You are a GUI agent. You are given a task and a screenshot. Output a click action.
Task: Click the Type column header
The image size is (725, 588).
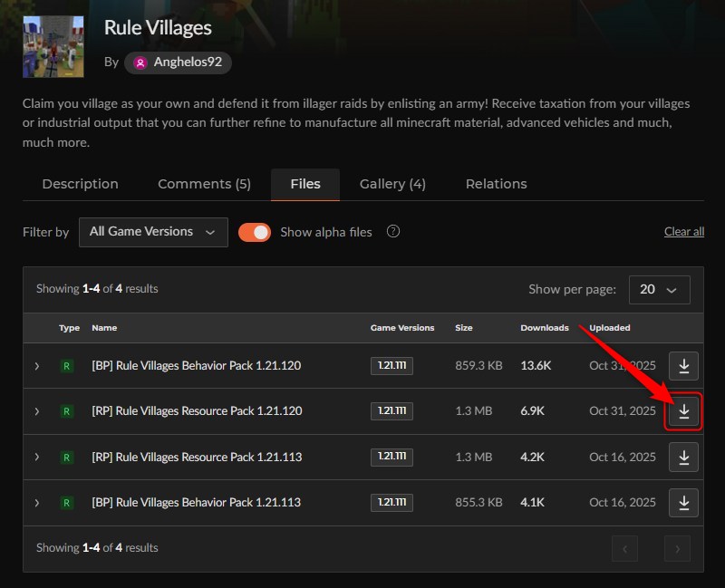tap(70, 328)
